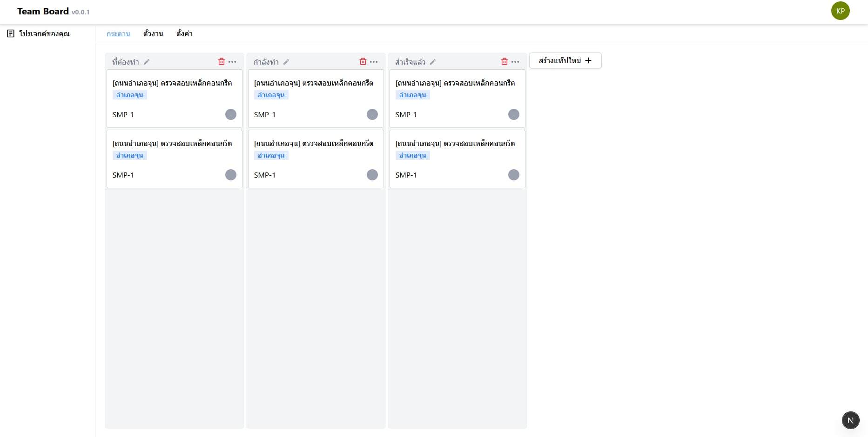
Task: Go to the ตั้งค่า tab
Action: [184, 33]
